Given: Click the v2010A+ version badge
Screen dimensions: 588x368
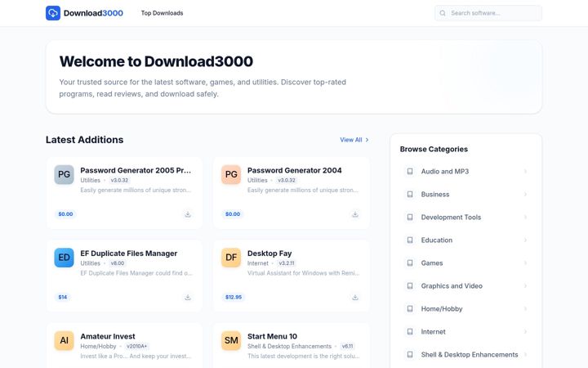Looking at the screenshot, I should click(137, 346).
